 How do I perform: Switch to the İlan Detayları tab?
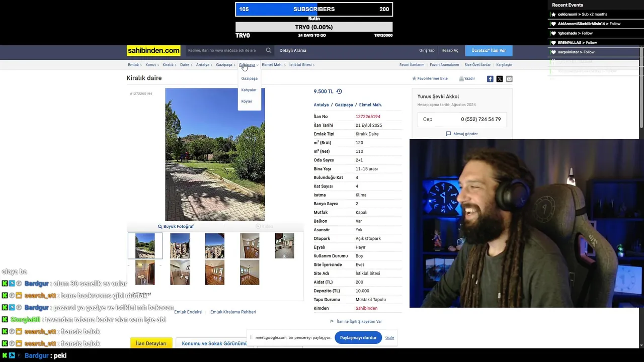151,343
